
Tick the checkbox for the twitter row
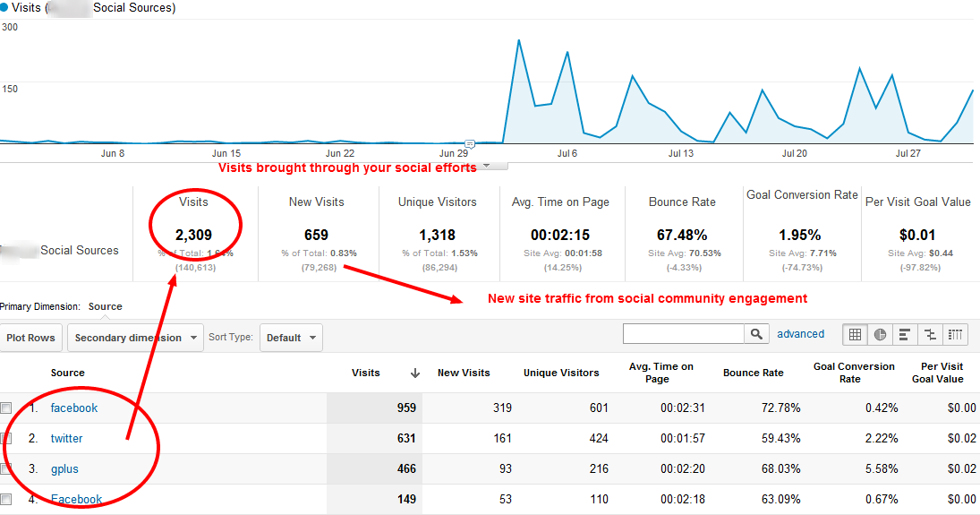coord(6,439)
